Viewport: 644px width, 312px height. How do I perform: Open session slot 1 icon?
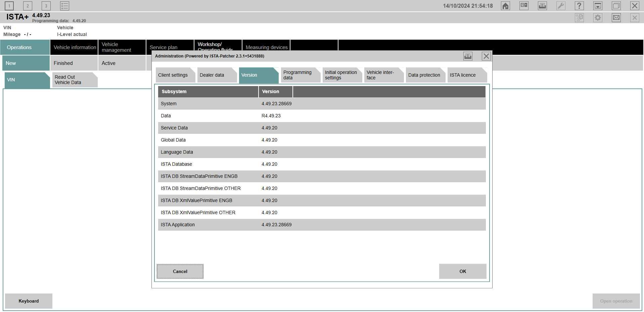(9, 6)
